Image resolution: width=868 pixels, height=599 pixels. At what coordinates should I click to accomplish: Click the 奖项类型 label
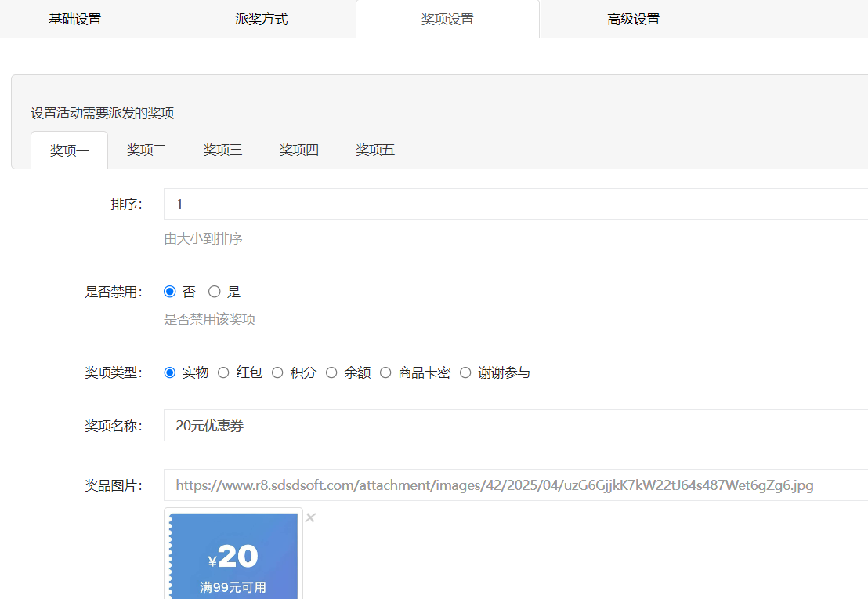[x=114, y=372]
